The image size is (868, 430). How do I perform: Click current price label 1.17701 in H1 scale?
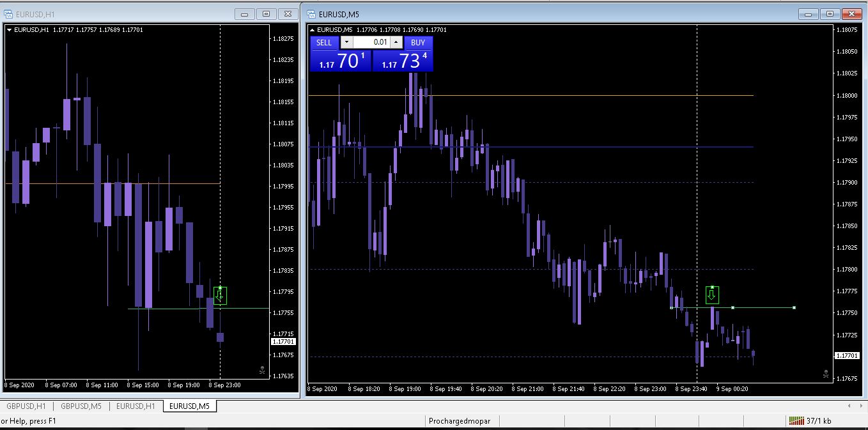pyautogui.click(x=284, y=342)
